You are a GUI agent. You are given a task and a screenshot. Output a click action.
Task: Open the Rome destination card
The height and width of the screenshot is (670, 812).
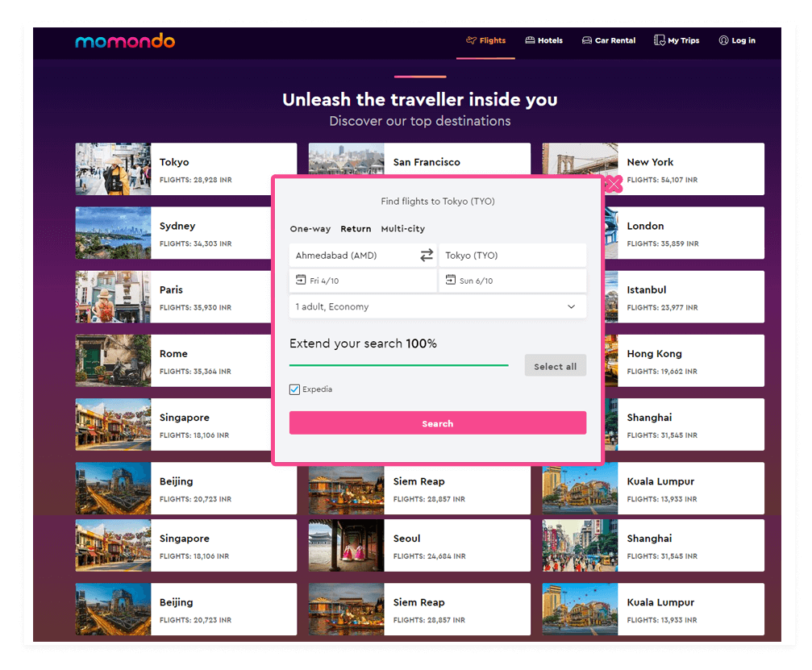173,360
